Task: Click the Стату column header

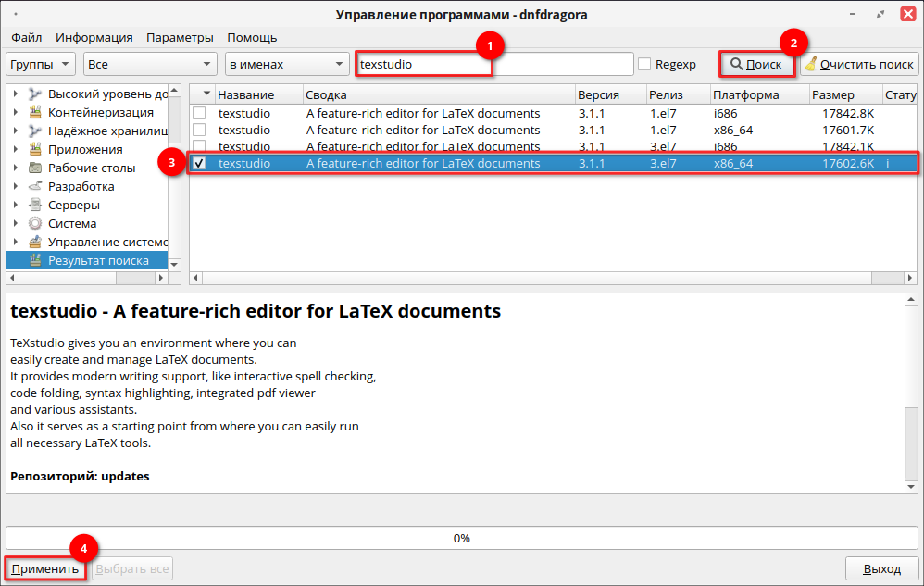Action: (900, 94)
